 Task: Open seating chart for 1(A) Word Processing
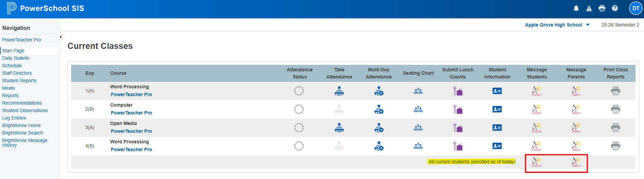[x=418, y=91]
